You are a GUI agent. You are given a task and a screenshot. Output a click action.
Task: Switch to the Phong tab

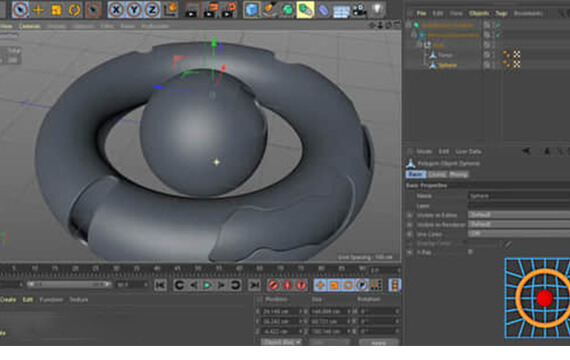459,175
